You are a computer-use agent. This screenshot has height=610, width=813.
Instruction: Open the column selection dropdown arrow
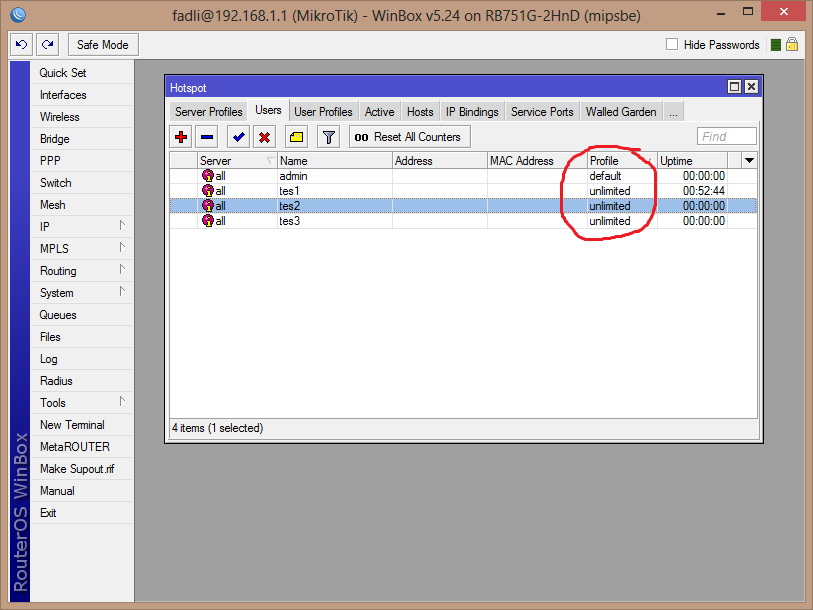748,160
